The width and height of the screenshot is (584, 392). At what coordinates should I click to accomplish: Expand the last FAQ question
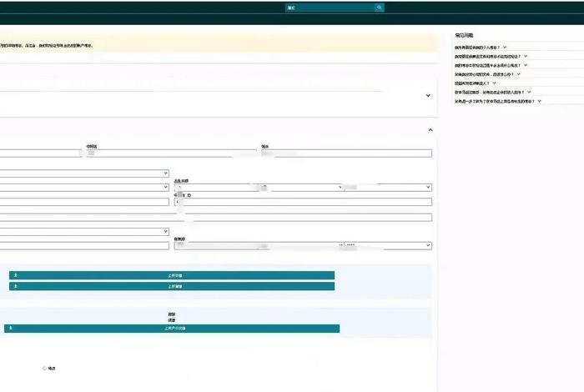(540, 101)
